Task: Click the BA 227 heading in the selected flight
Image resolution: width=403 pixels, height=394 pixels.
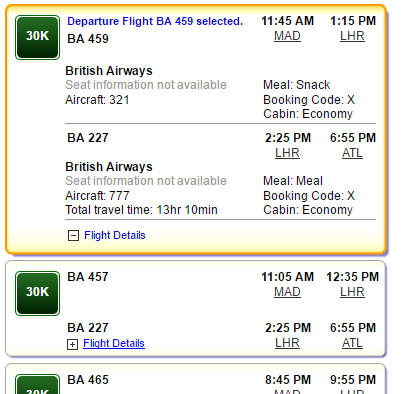Action: tap(88, 138)
